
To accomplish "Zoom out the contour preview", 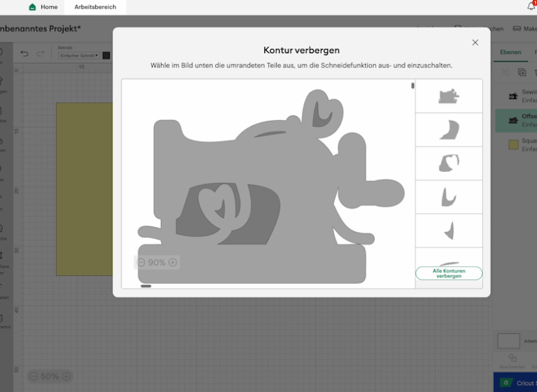I will [141, 263].
